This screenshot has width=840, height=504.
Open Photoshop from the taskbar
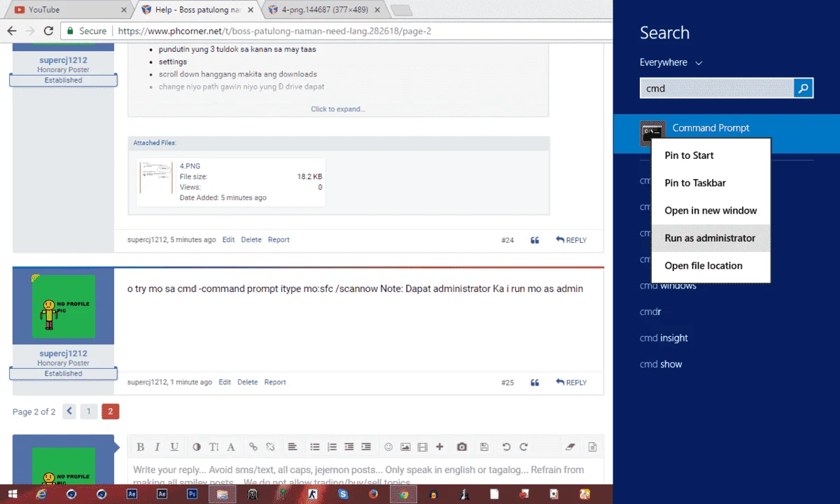(x=192, y=494)
